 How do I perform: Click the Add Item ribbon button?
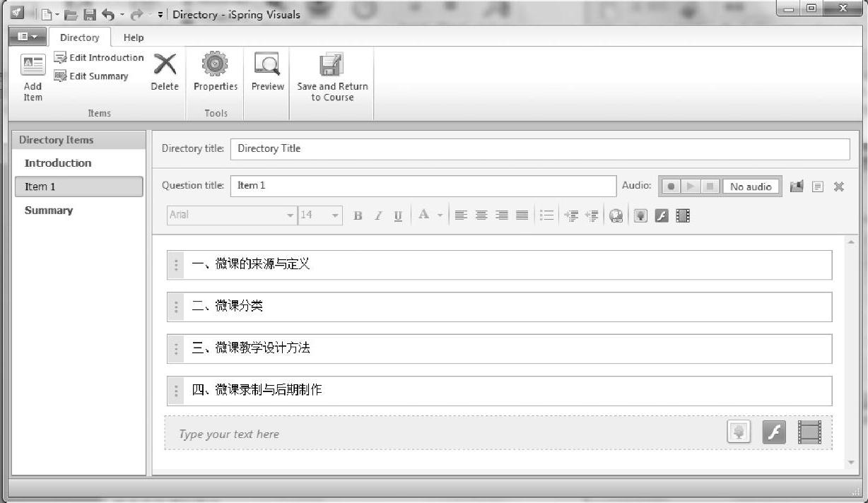(33, 78)
